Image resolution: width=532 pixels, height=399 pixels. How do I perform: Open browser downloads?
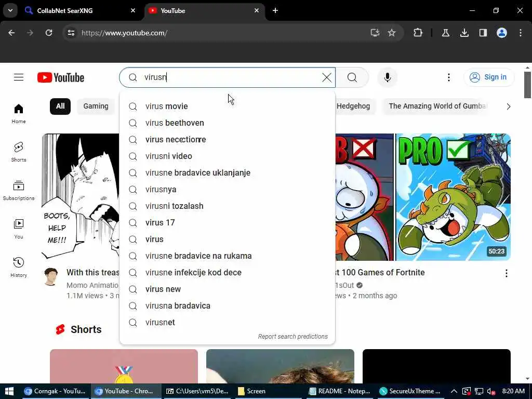[464, 33]
